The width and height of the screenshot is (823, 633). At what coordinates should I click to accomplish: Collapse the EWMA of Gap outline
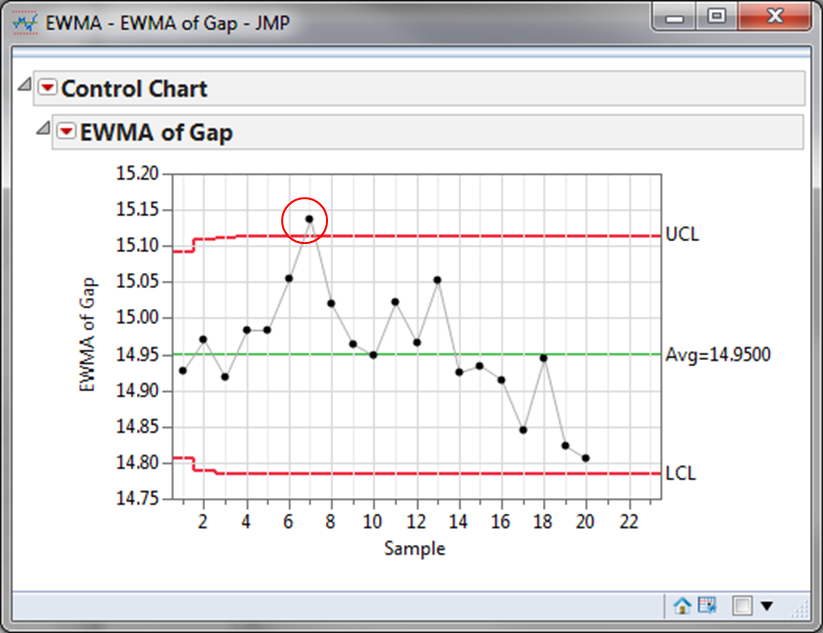pyautogui.click(x=42, y=130)
